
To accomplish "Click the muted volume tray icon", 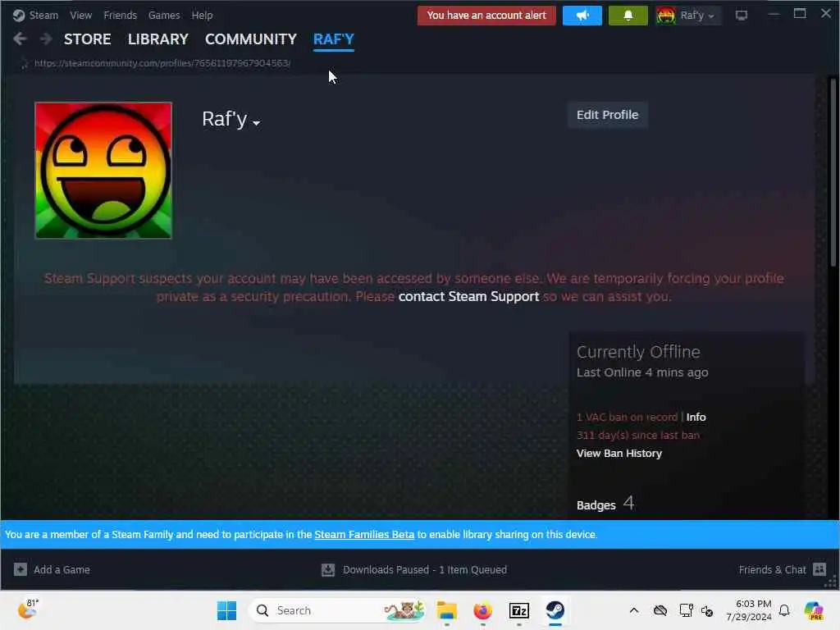I will (707, 610).
